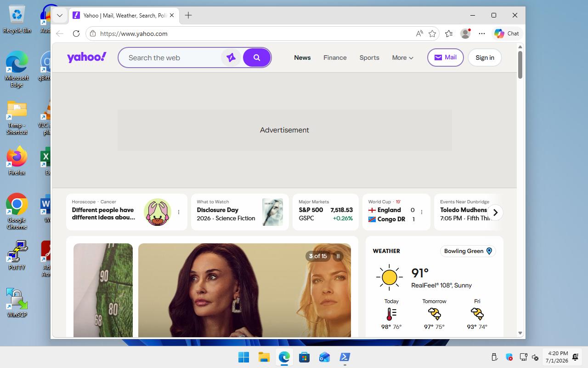
Task: Open the Edge profile avatar
Action: 465,34
